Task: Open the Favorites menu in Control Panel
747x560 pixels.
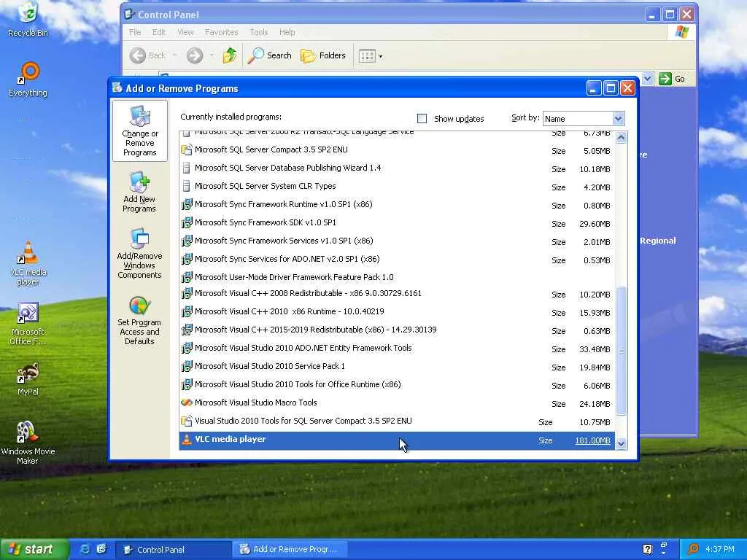Action: click(221, 32)
